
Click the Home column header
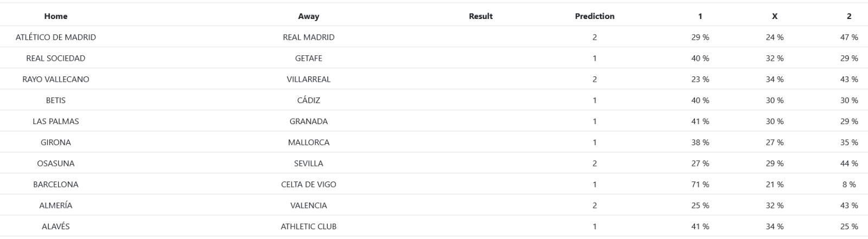tap(56, 16)
